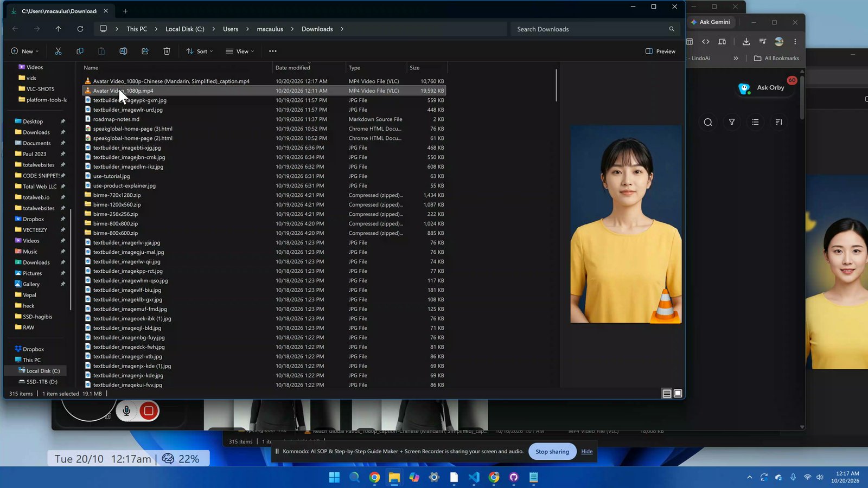Click the search magnifier icon in Explorer

tap(672, 29)
